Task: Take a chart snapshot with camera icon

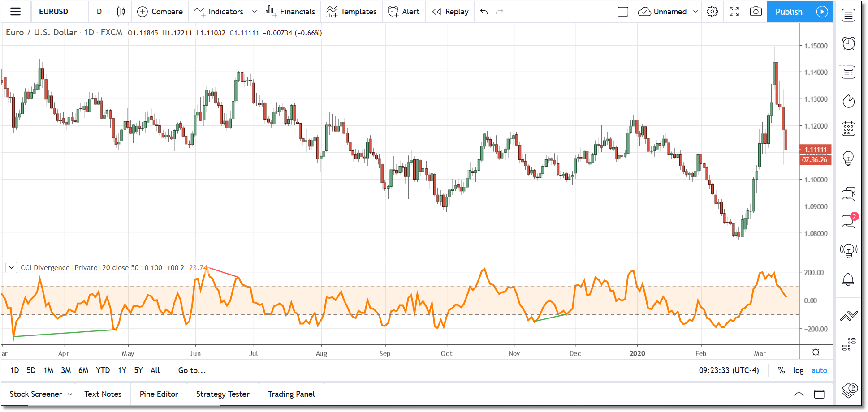Action: tap(756, 12)
